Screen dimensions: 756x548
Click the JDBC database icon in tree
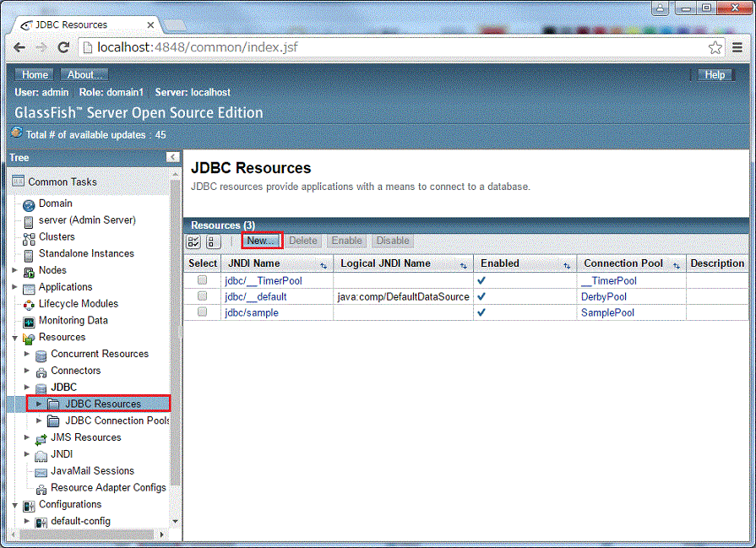click(41, 389)
